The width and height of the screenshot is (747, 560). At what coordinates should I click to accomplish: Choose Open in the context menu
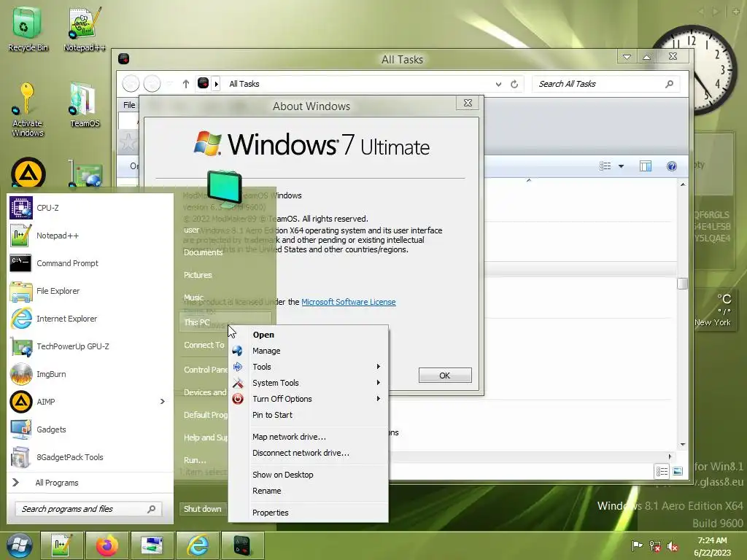pos(309,334)
